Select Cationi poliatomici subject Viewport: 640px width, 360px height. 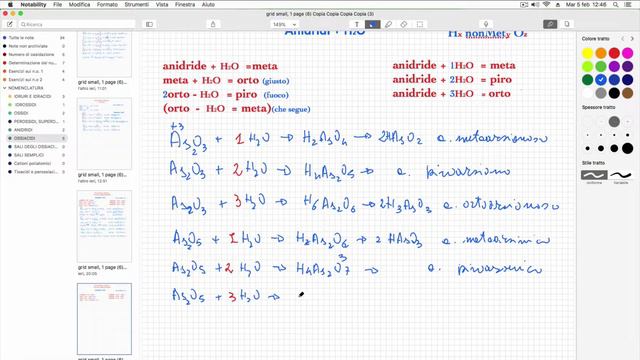36,163
